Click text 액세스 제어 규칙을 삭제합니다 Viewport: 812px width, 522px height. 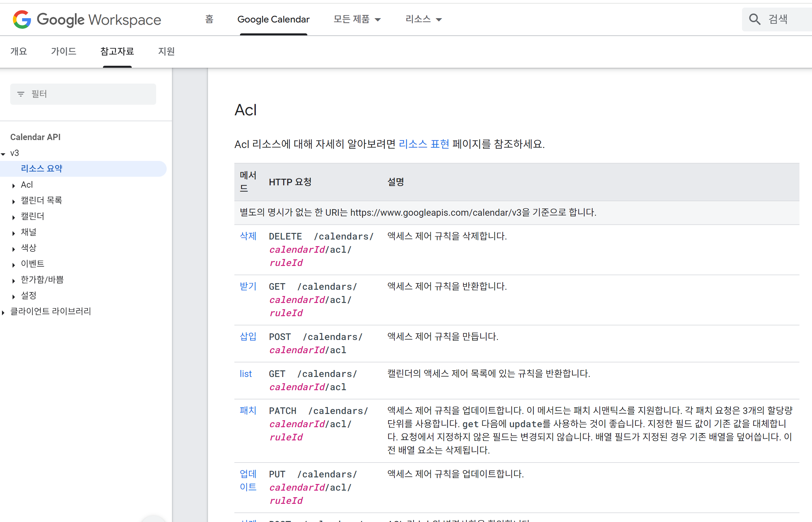447,236
